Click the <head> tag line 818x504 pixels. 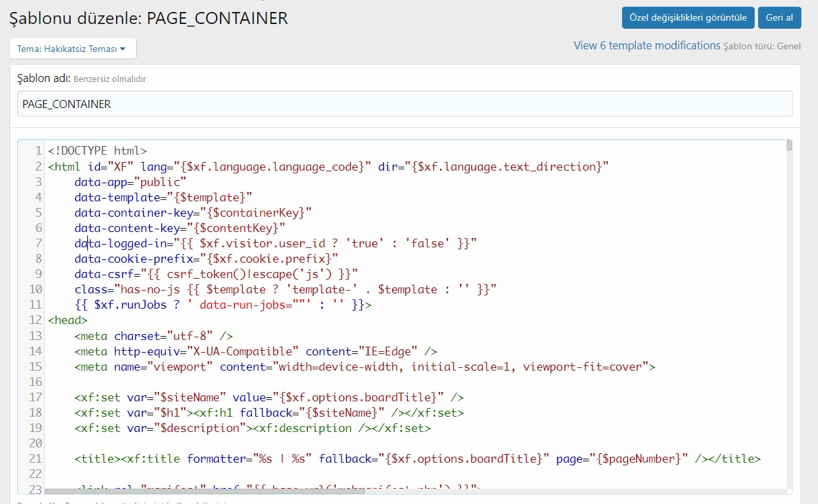tap(68, 320)
